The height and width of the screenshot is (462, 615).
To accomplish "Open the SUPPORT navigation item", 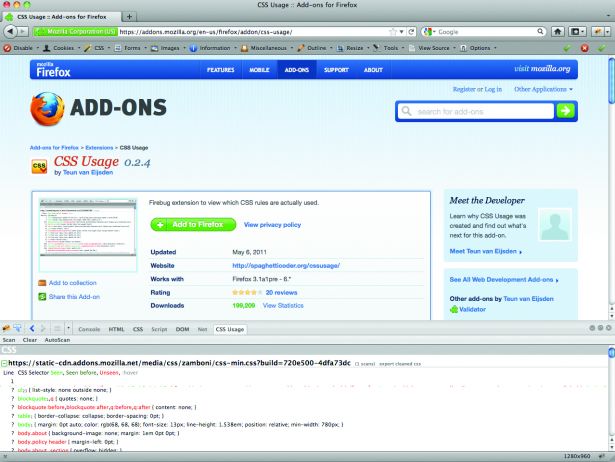I will [x=336, y=70].
